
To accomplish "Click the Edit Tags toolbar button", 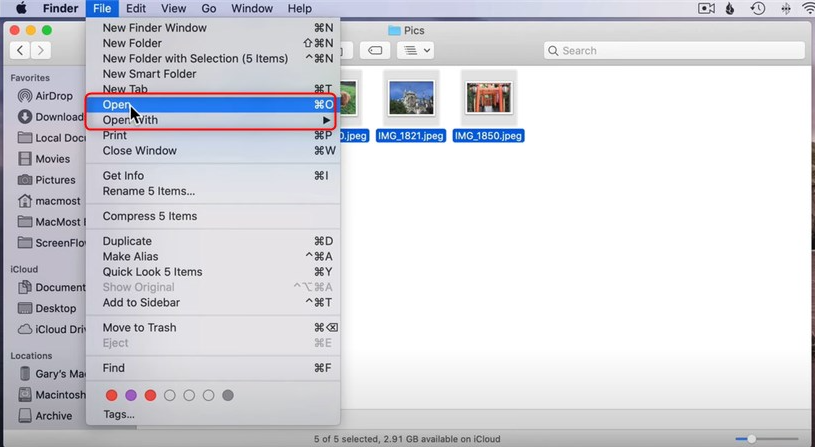I will (375, 50).
